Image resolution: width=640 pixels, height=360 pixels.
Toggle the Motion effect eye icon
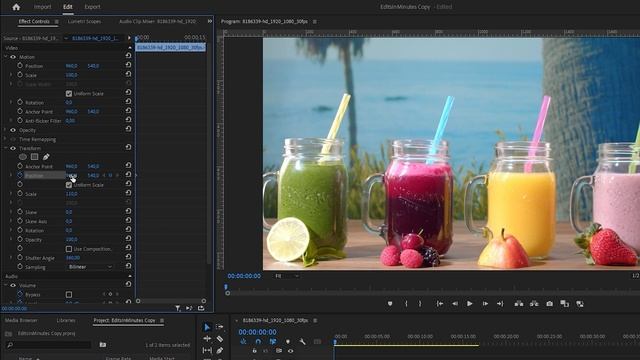coord(13,57)
